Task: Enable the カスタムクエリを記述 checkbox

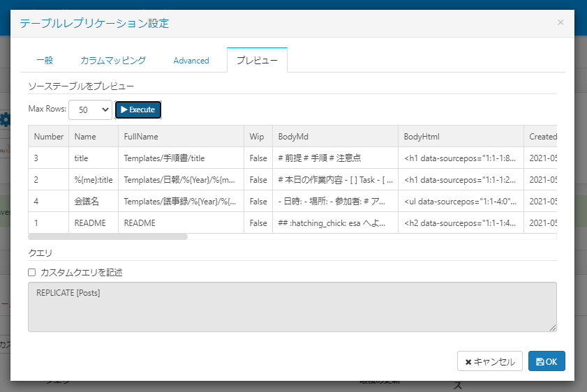Action: tap(31, 272)
